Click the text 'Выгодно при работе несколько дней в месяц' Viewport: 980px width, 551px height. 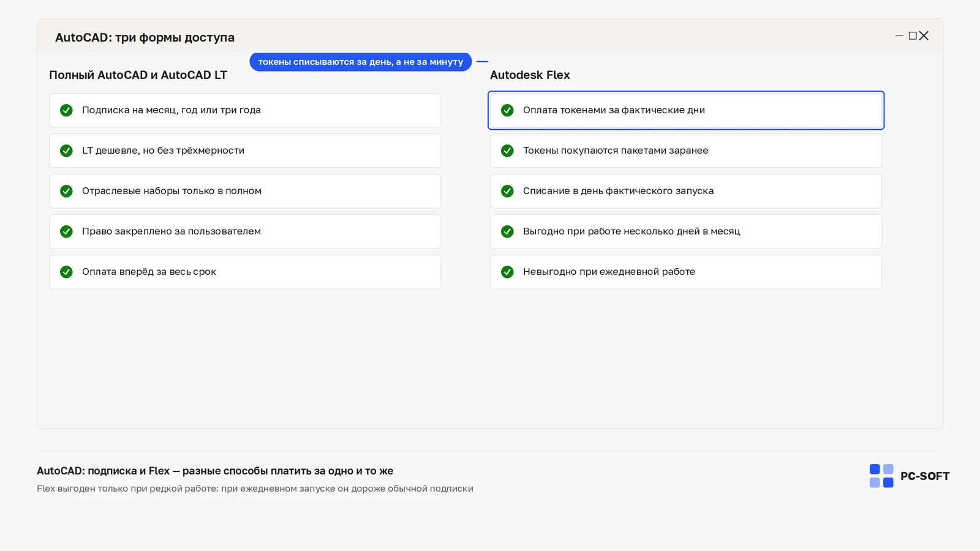(x=631, y=231)
